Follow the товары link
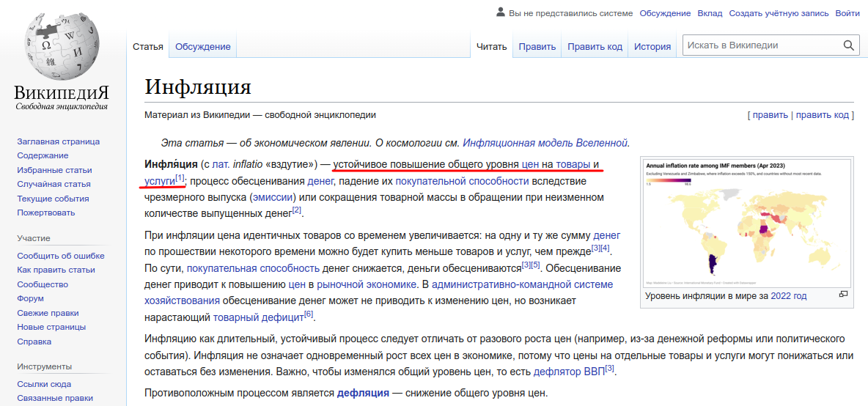Viewport: 868px width, 406px height. (573, 164)
